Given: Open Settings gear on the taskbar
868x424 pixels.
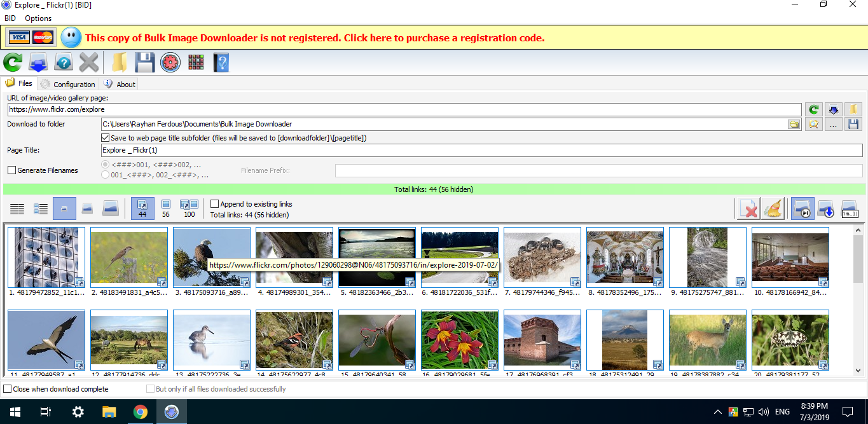Looking at the screenshot, I should pos(78,412).
